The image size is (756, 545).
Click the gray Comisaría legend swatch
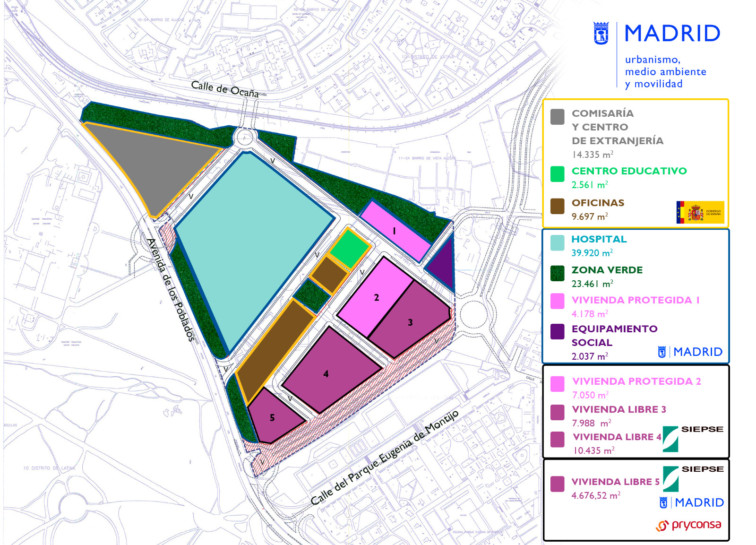558,117
